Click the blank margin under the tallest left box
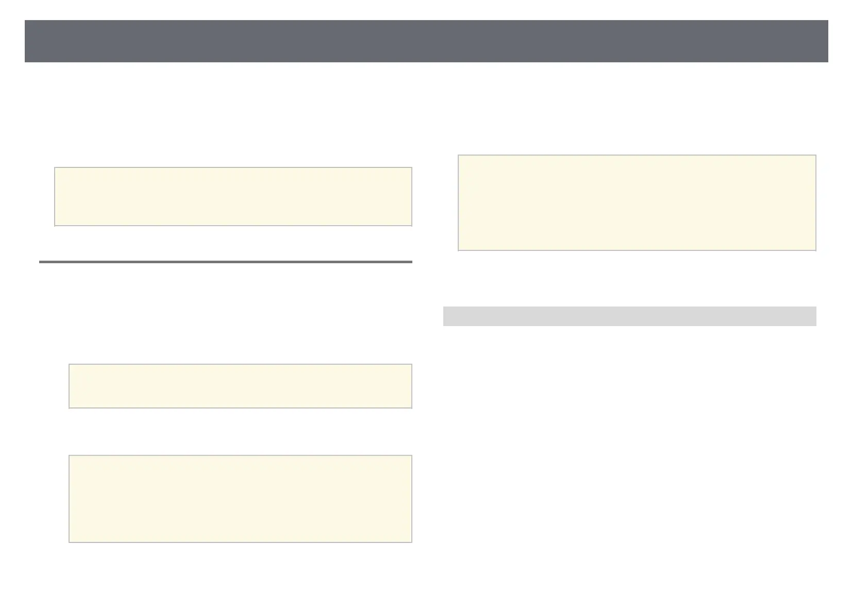 point(240,572)
